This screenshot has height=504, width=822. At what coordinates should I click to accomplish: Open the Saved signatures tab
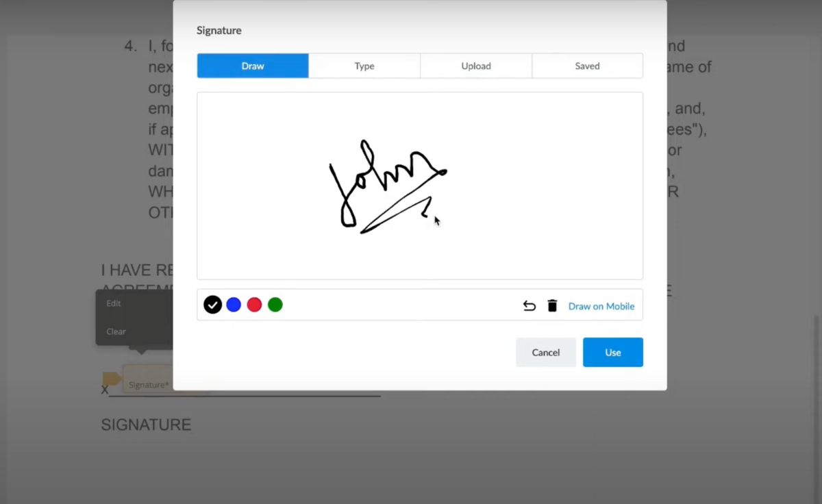587,66
